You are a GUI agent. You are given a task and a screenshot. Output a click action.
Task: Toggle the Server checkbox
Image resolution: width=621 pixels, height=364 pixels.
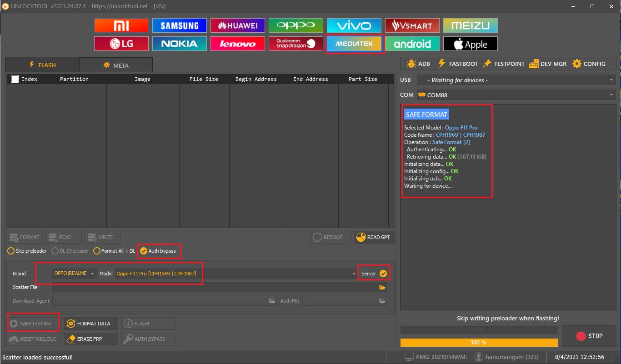(383, 274)
